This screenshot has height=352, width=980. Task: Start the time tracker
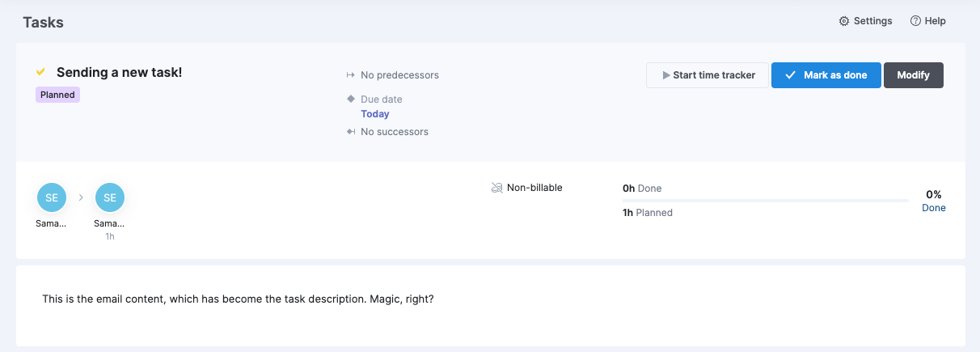pyautogui.click(x=708, y=75)
